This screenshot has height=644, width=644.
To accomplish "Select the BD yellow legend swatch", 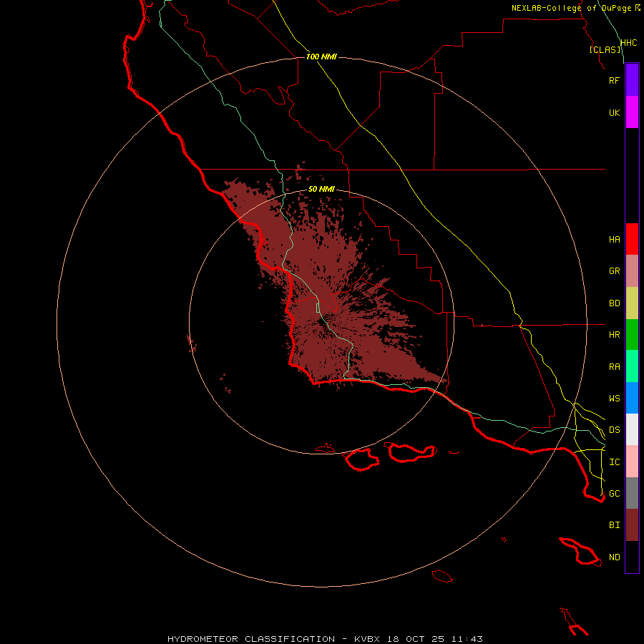I will pos(632,303).
